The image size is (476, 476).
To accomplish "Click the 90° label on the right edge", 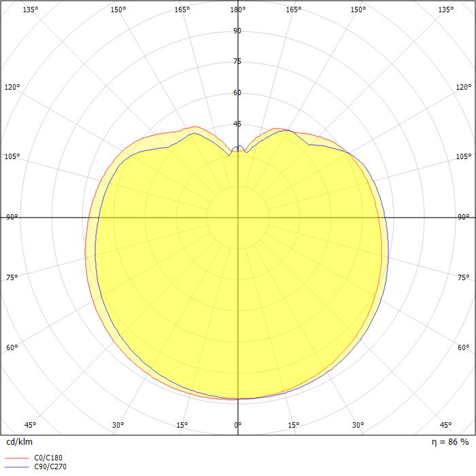I will pyautogui.click(x=464, y=218).
